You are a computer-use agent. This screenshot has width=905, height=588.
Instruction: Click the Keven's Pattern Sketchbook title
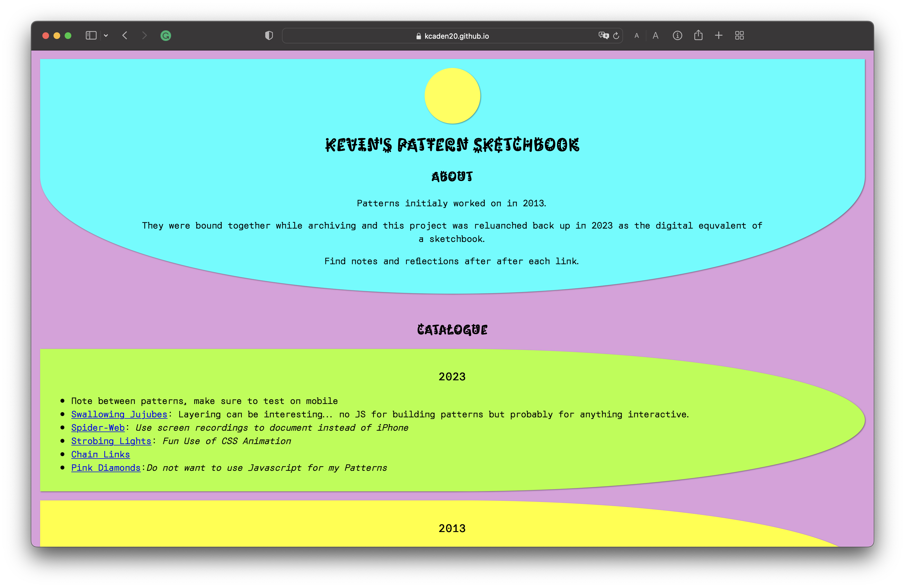[x=452, y=145]
